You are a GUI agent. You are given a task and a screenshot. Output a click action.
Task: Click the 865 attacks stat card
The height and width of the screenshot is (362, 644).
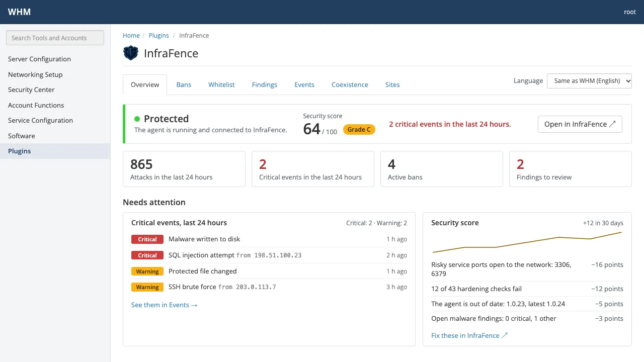pyautogui.click(x=184, y=169)
